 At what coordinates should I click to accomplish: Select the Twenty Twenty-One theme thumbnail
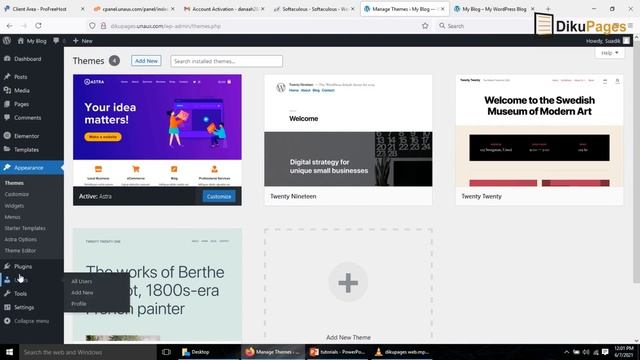click(x=157, y=284)
